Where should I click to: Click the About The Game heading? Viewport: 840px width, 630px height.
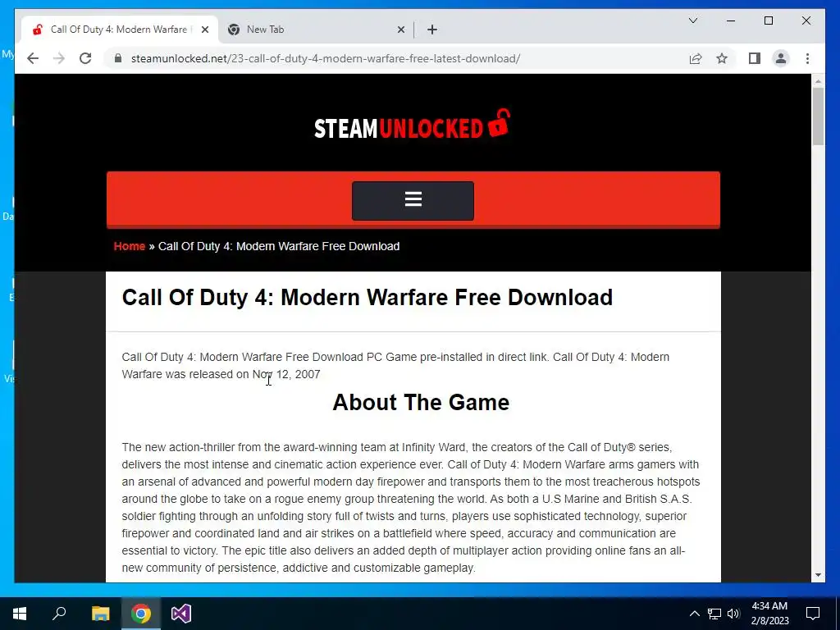click(x=421, y=402)
